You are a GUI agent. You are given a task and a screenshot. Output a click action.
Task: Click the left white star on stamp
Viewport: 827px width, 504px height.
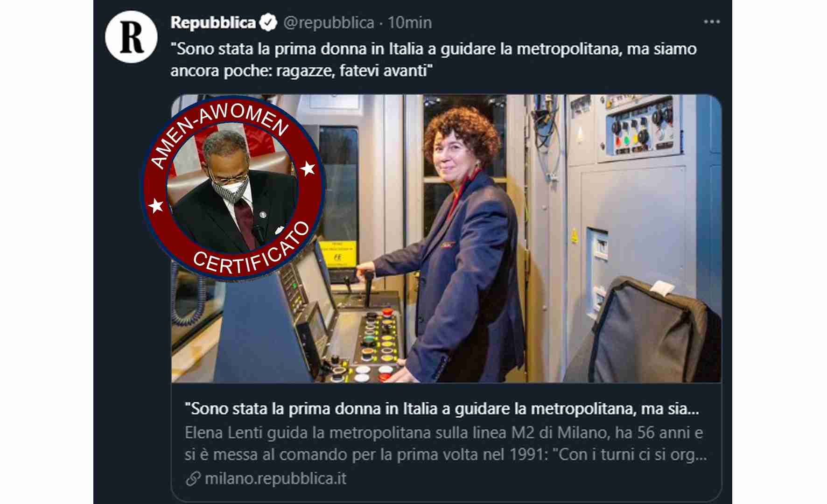click(x=156, y=205)
